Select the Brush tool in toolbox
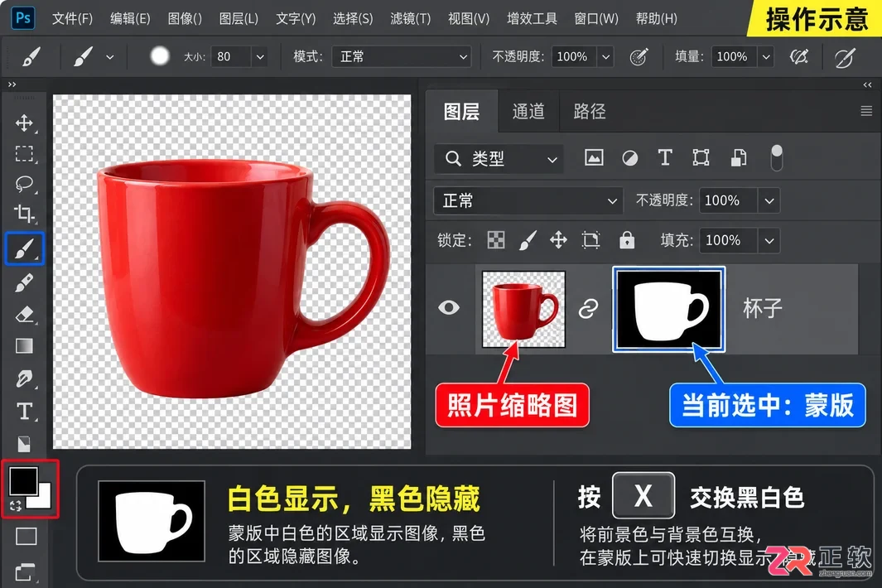This screenshot has height=588, width=882. pyautogui.click(x=24, y=248)
